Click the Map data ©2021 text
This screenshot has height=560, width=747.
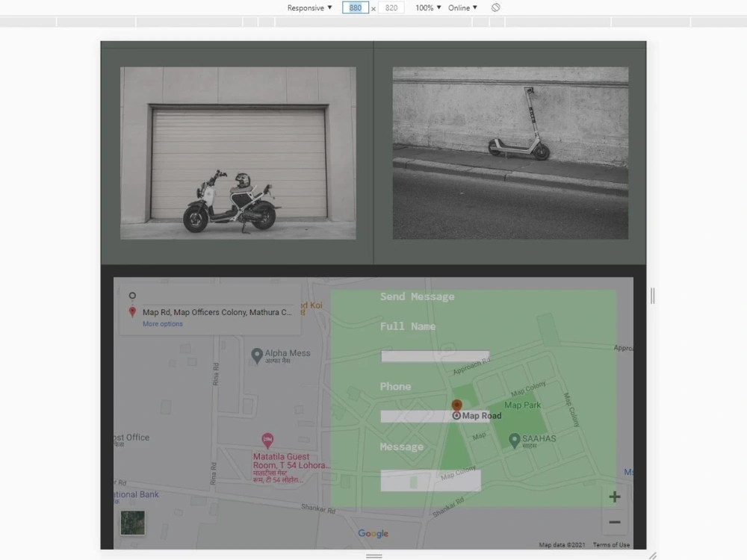(x=562, y=545)
